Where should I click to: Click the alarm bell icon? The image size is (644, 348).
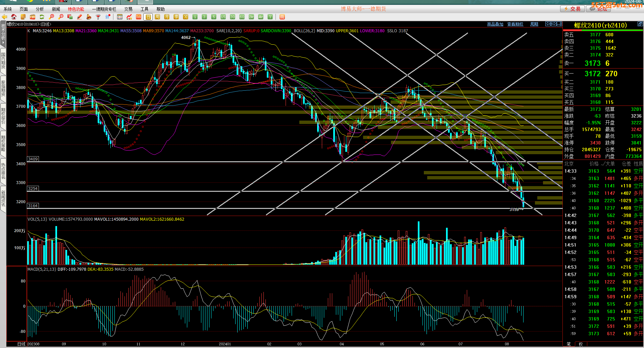[89, 17]
